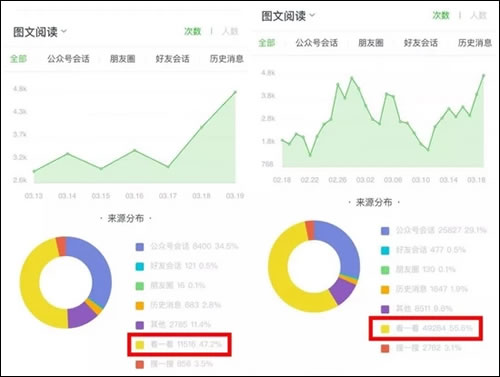
Task: Click the purple slice of right donut chart
Action: (342, 291)
